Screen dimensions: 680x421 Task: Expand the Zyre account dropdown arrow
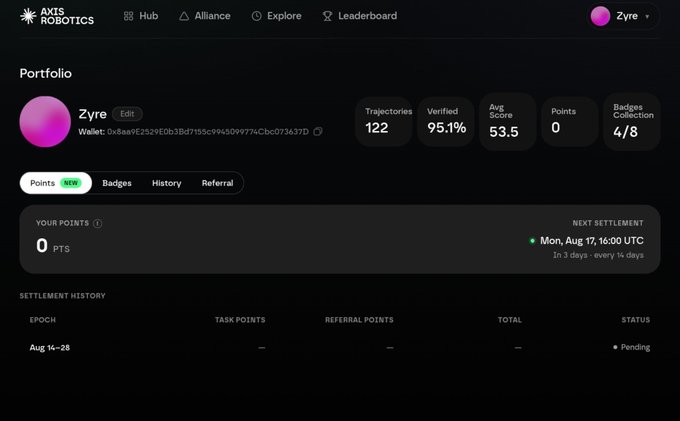[647, 16]
